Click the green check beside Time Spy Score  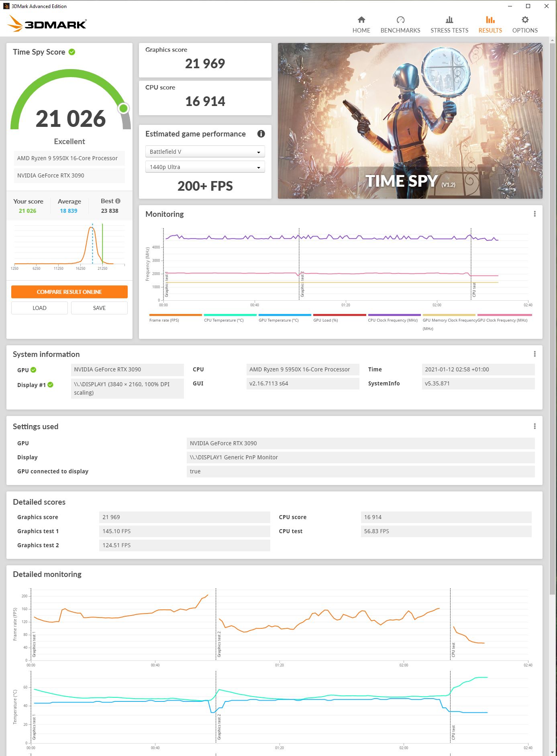point(72,52)
